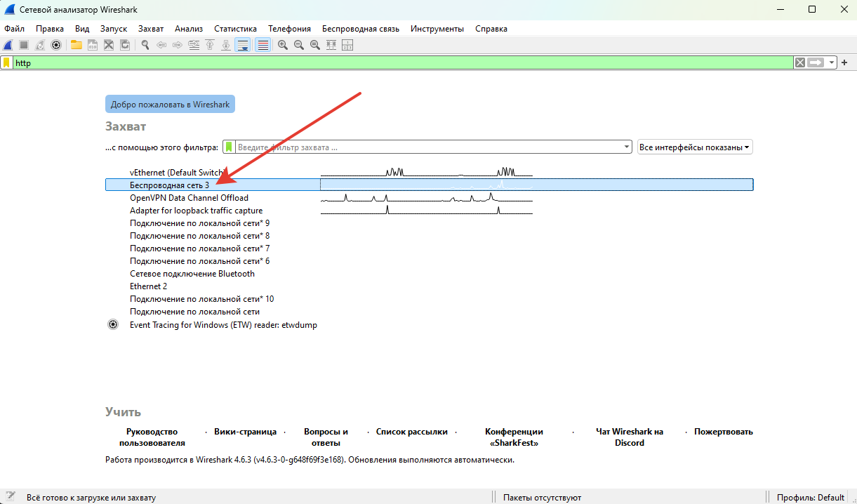Open the Запуск menu
Image resolution: width=857 pixels, height=504 pixels.
coord(114,29)
